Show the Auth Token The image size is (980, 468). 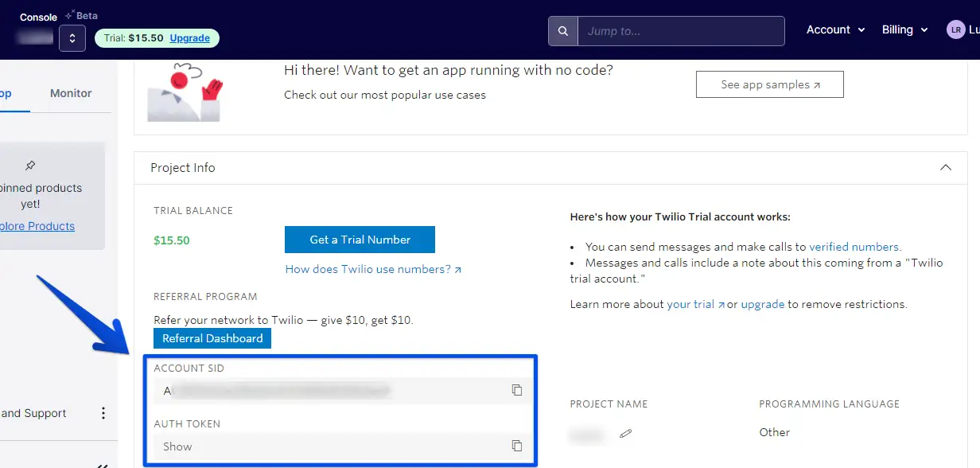pyautogui.click(x=177, y=447)
